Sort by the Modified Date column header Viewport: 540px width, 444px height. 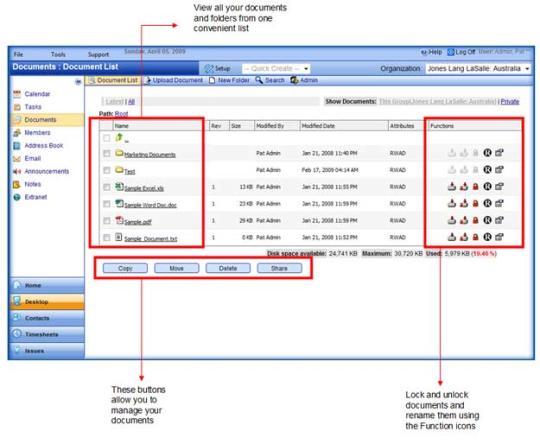[344, 126]
